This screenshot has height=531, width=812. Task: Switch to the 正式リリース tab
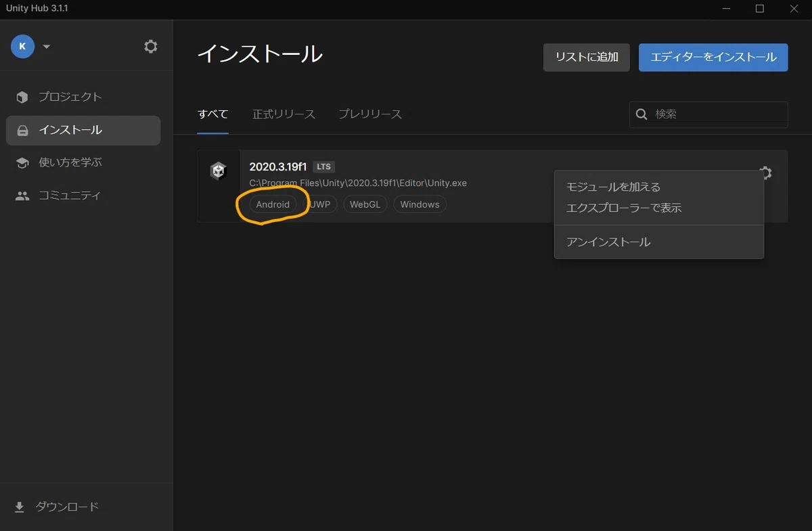point(284,114)
